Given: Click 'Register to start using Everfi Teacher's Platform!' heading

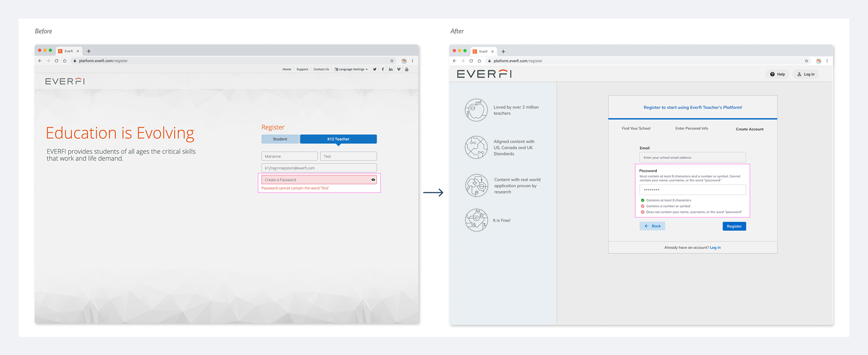Looking at the screenshot, I should coord(693,108).
